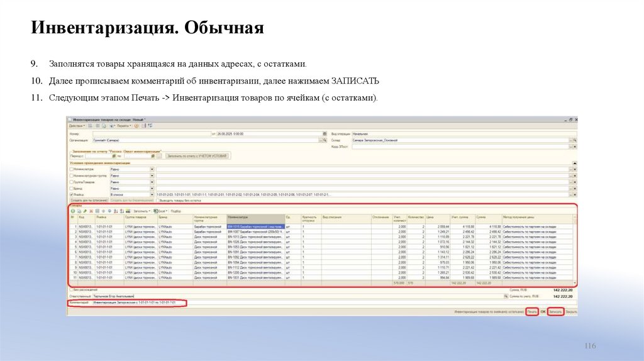
Task: Click the red X delete row icon in the goods toolbar
Action: 91,211
